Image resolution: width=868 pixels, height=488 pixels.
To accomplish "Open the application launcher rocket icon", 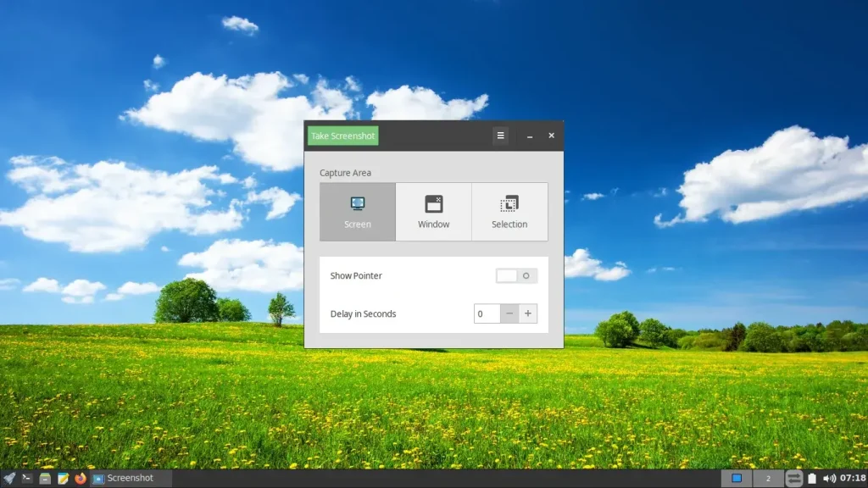I will pyautogui.click(x=9, y=478).
